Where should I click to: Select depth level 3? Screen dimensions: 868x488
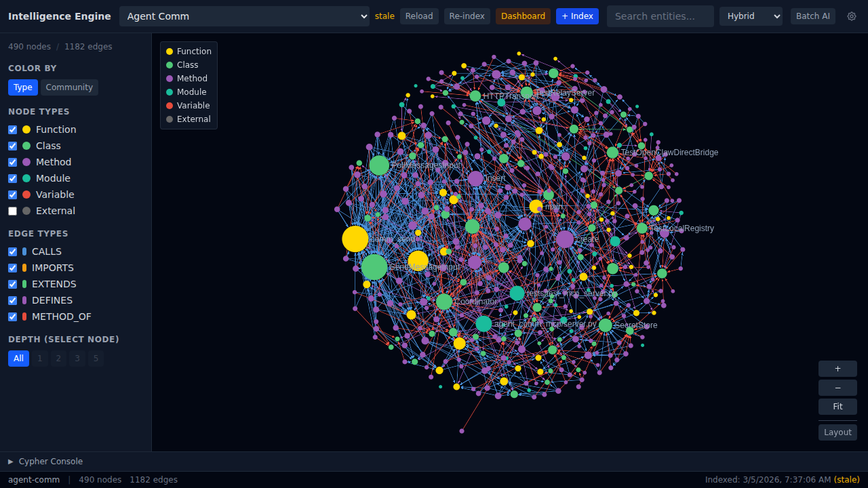[77, 358]
